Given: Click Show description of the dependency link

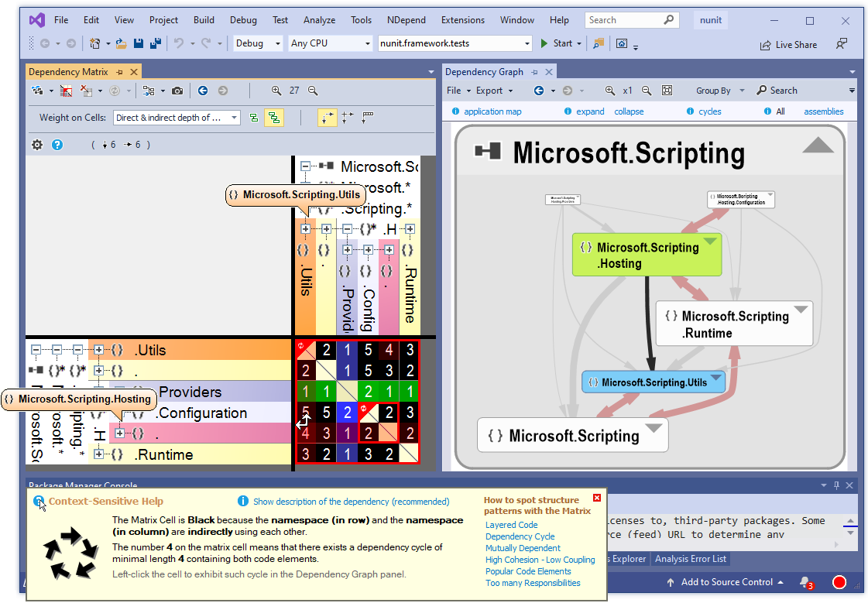Looking at the screenshot, I should click(x=351, y=502).
